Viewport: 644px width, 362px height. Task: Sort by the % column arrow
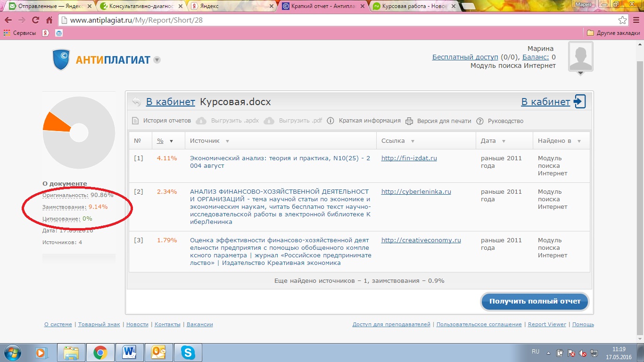[x=172, y=141]
